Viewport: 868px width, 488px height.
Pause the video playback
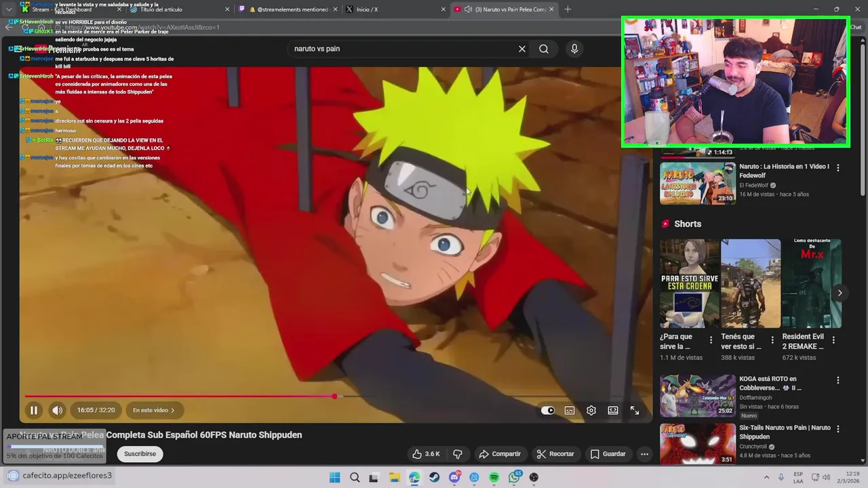[x=33, y=410]
